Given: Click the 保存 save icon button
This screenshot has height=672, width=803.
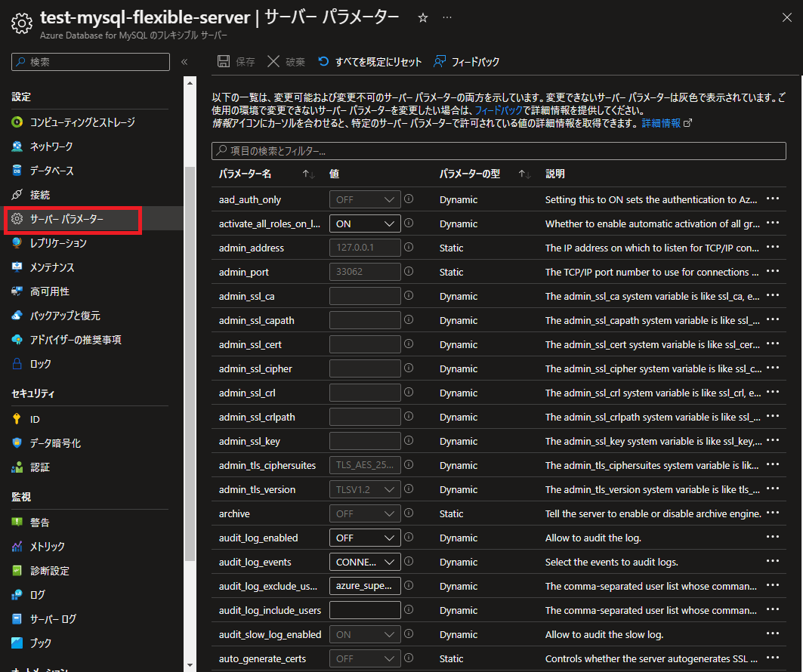Looking at the screenshot, I should [x=236, y=62].
